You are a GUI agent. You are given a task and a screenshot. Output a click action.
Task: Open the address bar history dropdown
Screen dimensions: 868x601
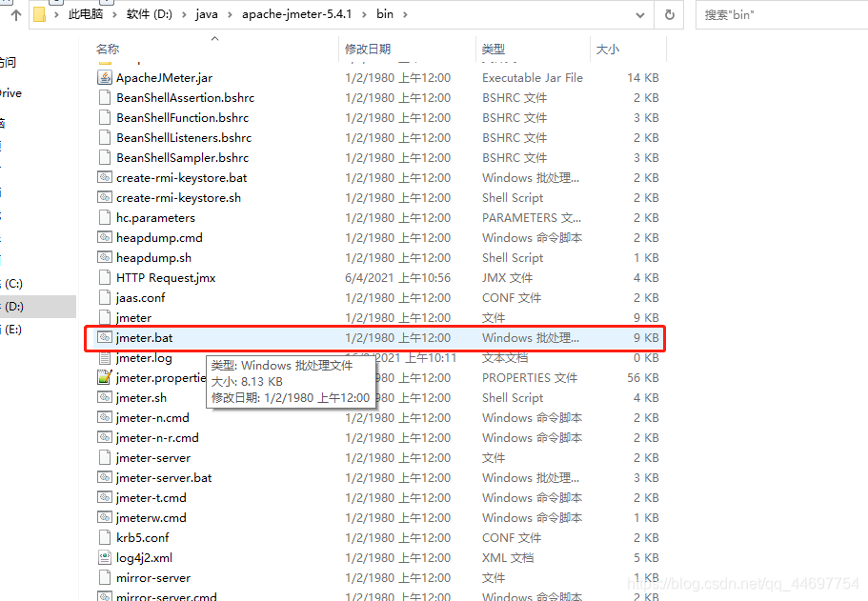pos(640,15)
